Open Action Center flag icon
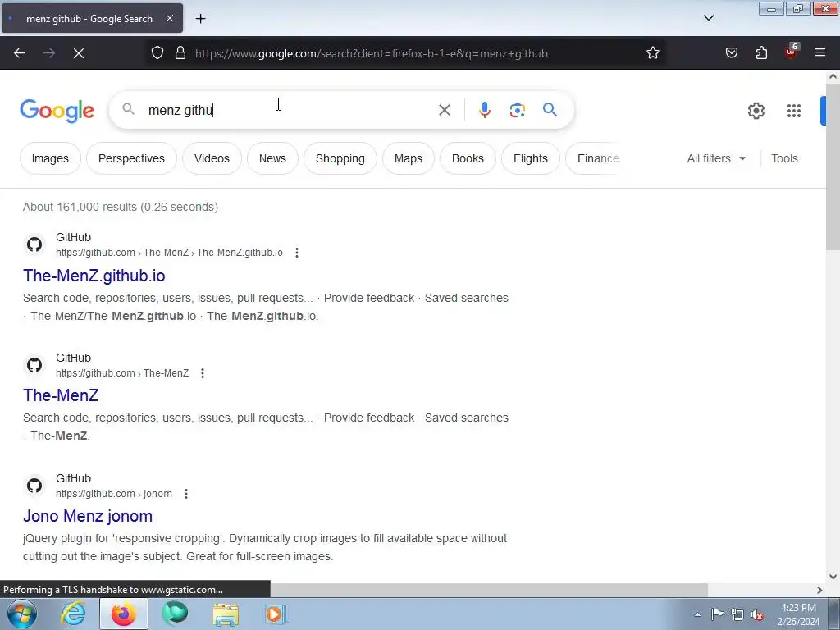 pyautogui.click(x=717, y=614)
